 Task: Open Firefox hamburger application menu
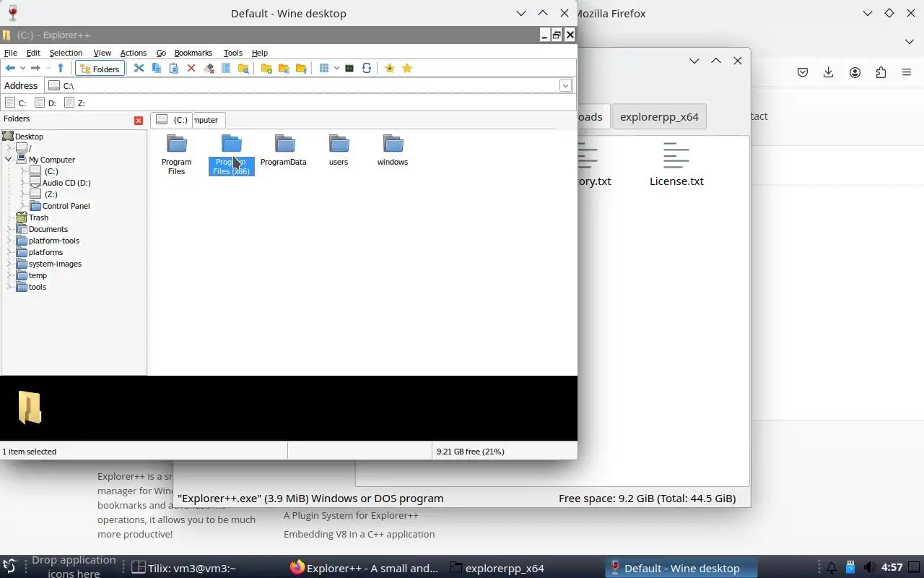[907, 72]
